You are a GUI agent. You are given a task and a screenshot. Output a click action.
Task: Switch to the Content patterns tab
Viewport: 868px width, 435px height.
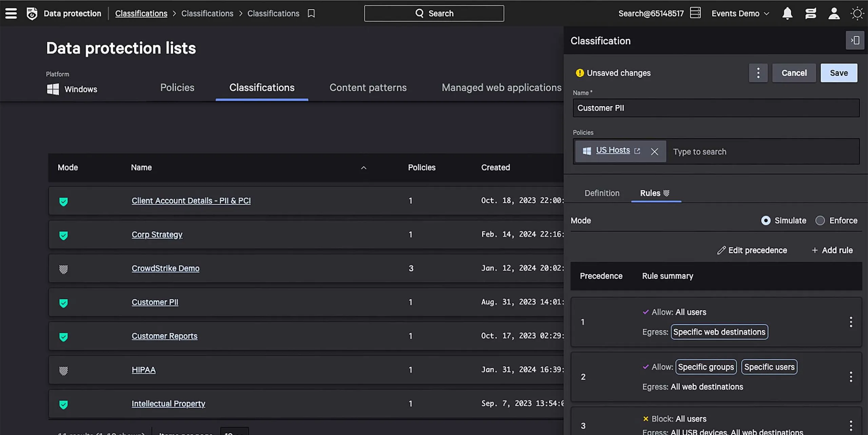(368, 88)
